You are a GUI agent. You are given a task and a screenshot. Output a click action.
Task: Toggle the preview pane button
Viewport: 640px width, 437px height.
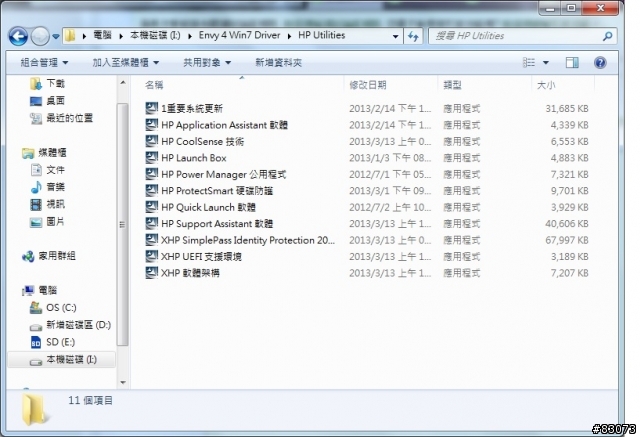coord(572,62)
